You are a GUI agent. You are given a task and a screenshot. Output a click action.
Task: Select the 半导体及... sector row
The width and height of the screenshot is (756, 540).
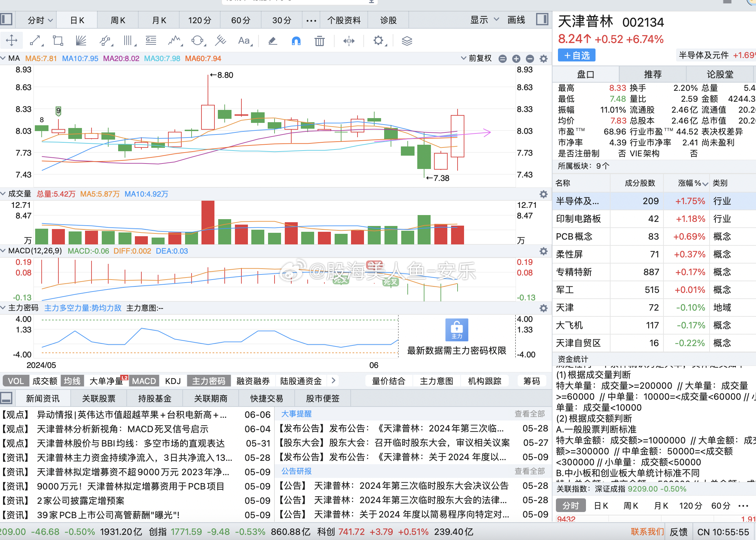(x=654, y=201)
